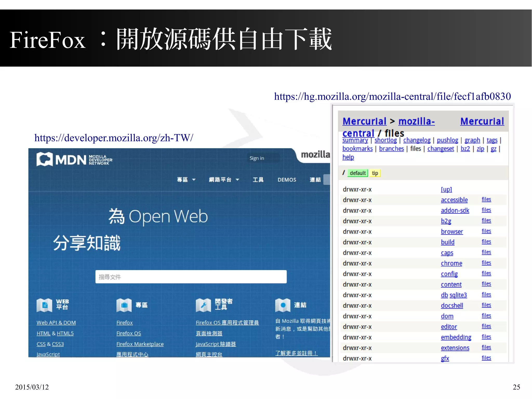
Task: Open the accessible directory
Action: [x=454, y=200]
